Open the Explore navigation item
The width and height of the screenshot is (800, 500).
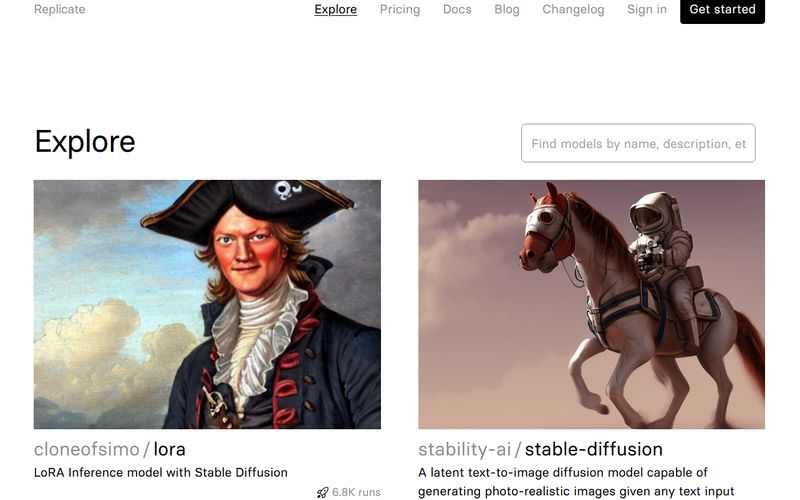click(x=335, y=9)
